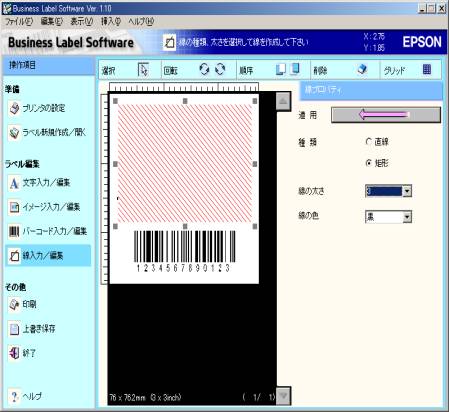Click the X / Y coordinate readout in the banner
Screen dimensions: 449x412
click(374, 42)
